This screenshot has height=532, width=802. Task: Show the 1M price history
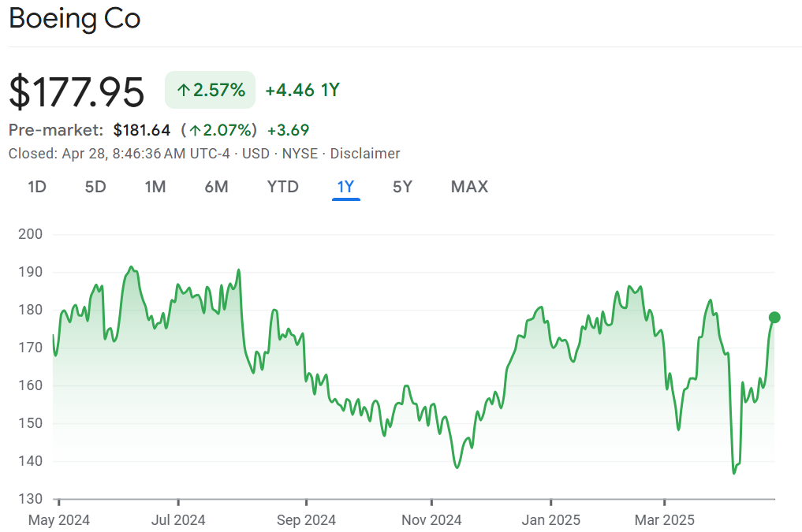[x=155, y=187]
